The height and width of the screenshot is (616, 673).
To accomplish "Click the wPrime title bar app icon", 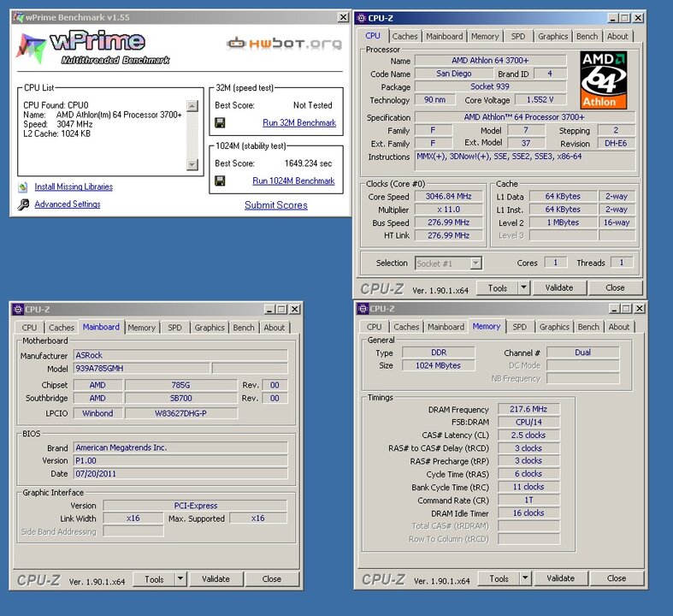I will point(19,18).
